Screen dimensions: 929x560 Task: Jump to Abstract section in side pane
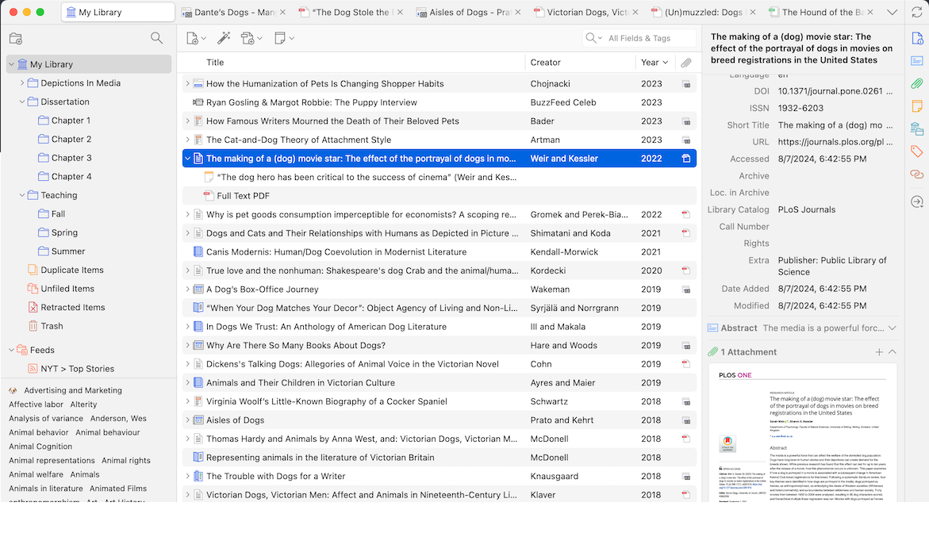pos(916,60)
